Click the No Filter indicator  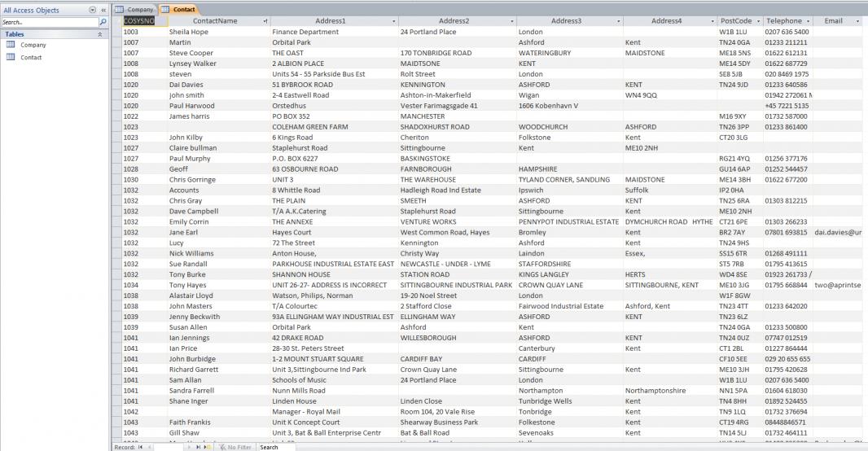click(235, 447)
